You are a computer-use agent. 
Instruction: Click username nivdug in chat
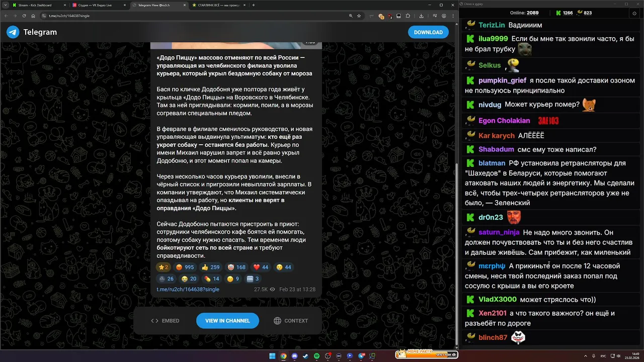click(x=490, y=105)
